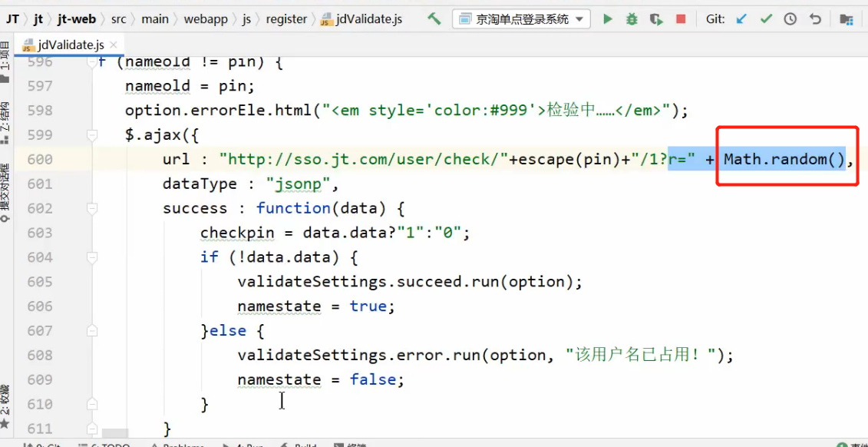Viewport: 868px width, 447px height.
Task: Click line number 608 in the gutter
Action: (x=39, y=355)
